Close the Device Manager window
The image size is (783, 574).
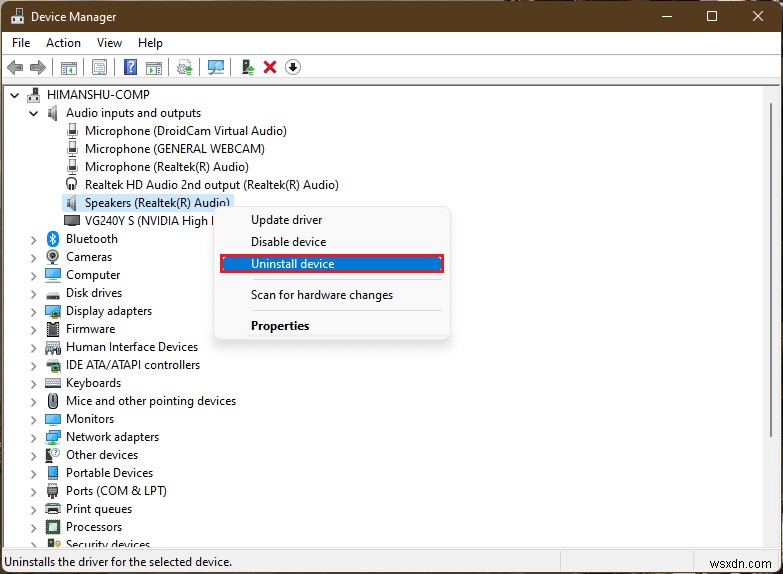758,16
